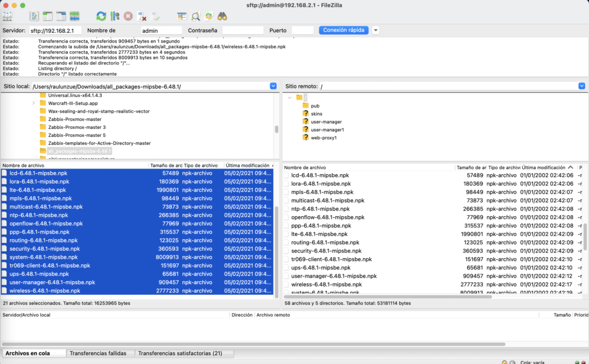
Task: Toggle synchronized browsing icon
Action: [x=208, y=17]
